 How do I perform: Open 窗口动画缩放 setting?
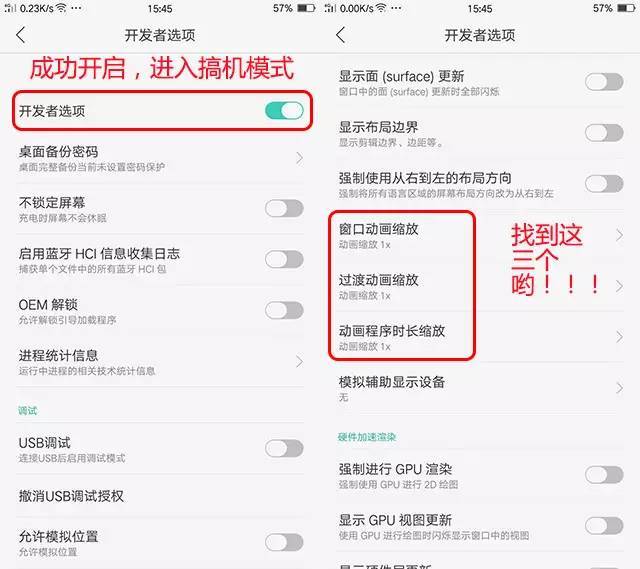(480, 235)
